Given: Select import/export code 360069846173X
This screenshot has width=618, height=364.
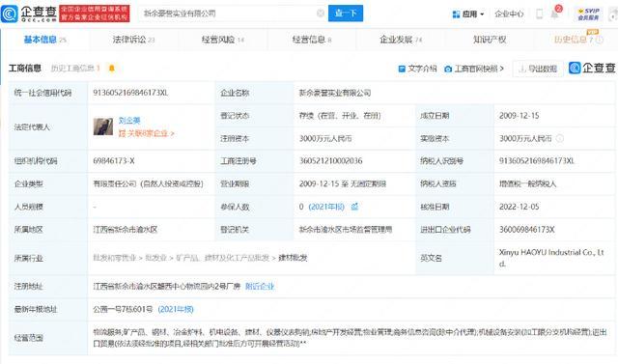Looking at the screenshot, I should [527, 229].
